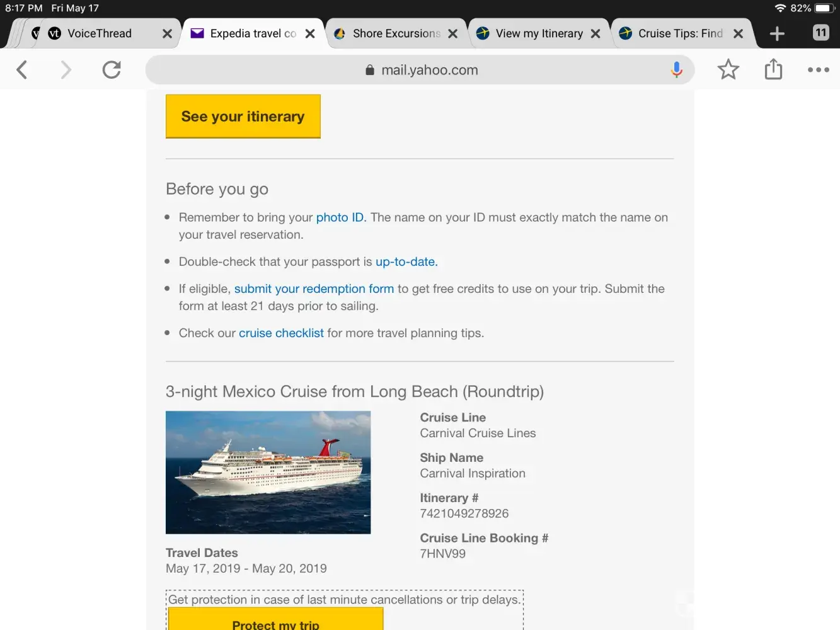Viewport: 840px width, 630px height.
Task: Click the See your itinerary button
Action: pos(243,117)
